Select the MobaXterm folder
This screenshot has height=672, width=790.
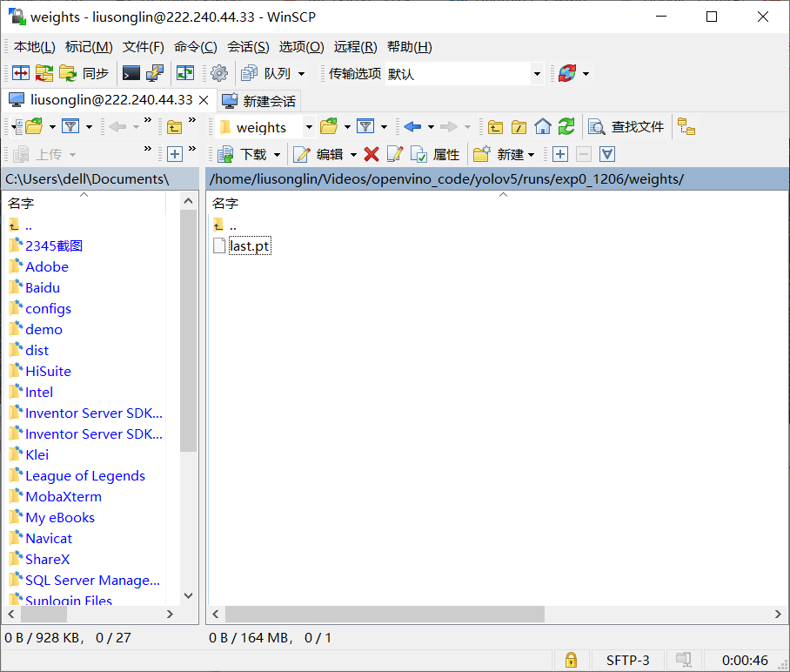click(x=64, y=496)
